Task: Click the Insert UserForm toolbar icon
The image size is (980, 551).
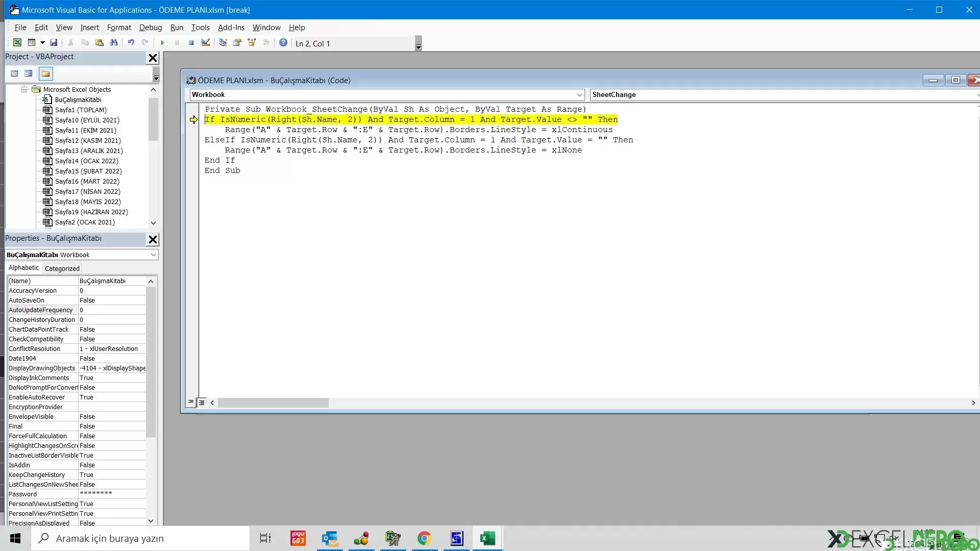Action: click(x=32, y=43)
